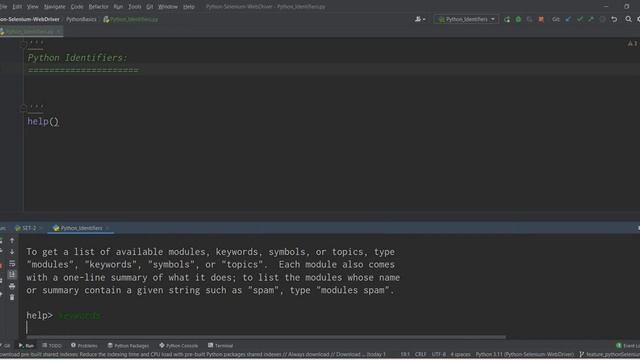Viewport: 640px width, 360px height.
Task: Click on the help() code line
Action: 43,121
